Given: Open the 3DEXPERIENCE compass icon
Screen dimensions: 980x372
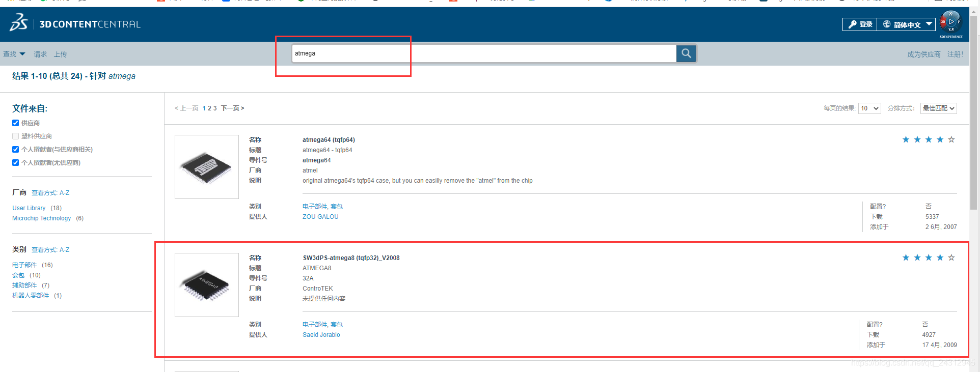Looking at the screenshot, I should [x=950, y=22].
